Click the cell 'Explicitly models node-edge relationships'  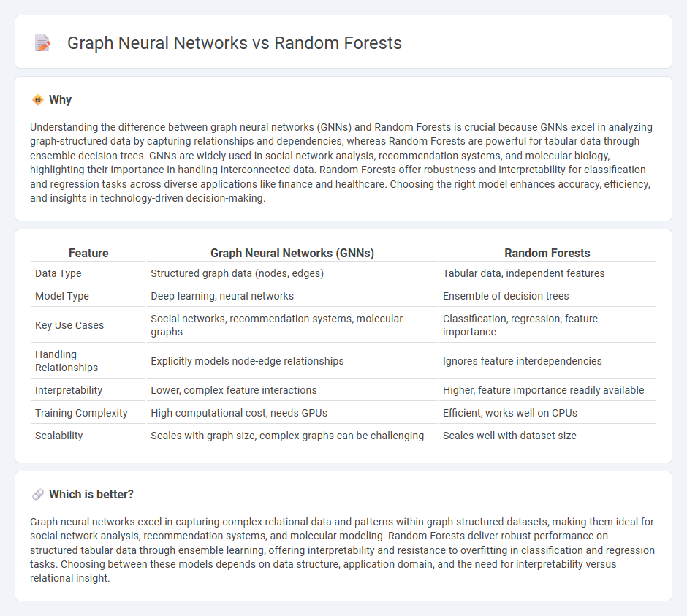(x=247, y=361)
